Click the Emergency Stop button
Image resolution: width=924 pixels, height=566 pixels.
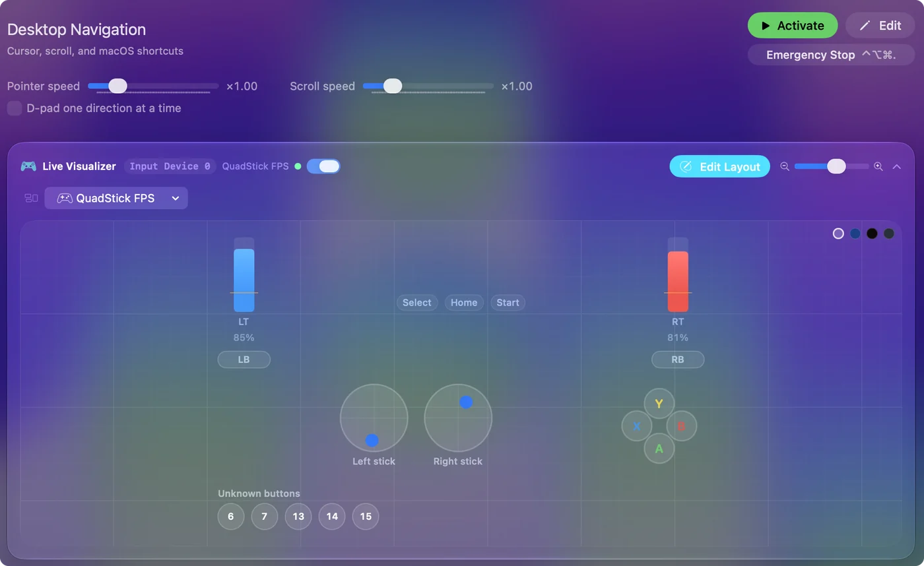[x=831, y=55]
